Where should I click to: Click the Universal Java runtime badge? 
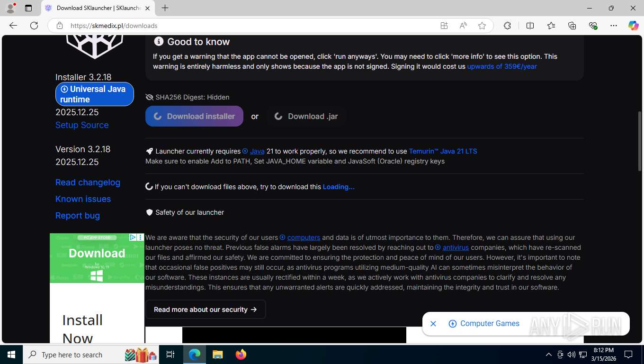click(95, 94)
